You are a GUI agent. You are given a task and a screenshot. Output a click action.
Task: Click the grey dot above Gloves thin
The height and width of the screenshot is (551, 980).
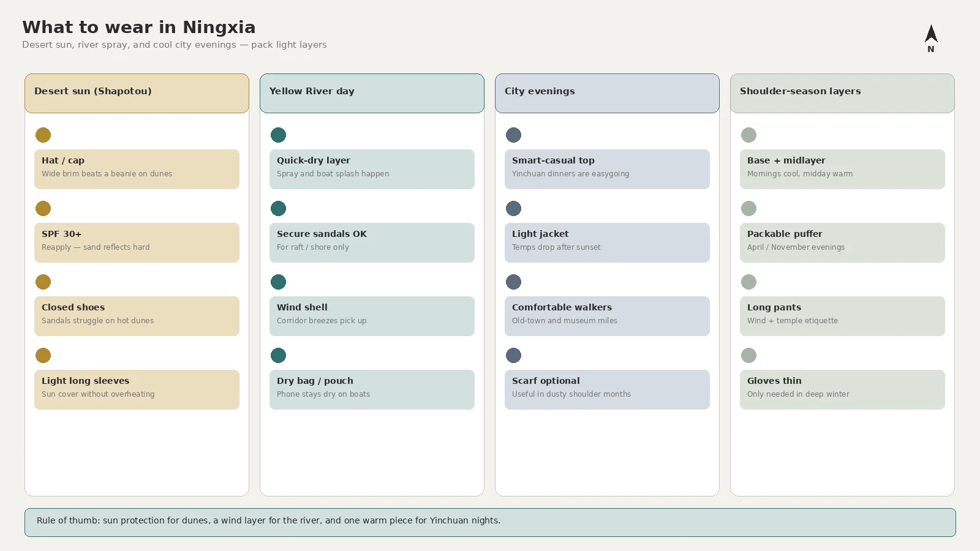(x=748, y=355)
